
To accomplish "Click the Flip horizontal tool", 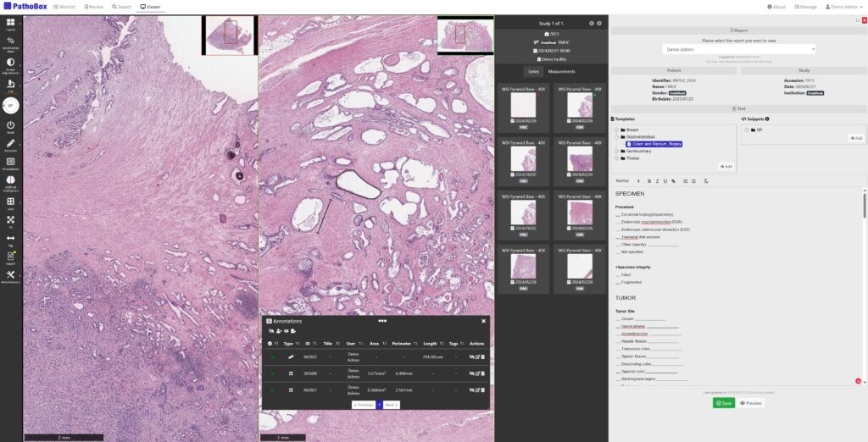I will [10, 240].
